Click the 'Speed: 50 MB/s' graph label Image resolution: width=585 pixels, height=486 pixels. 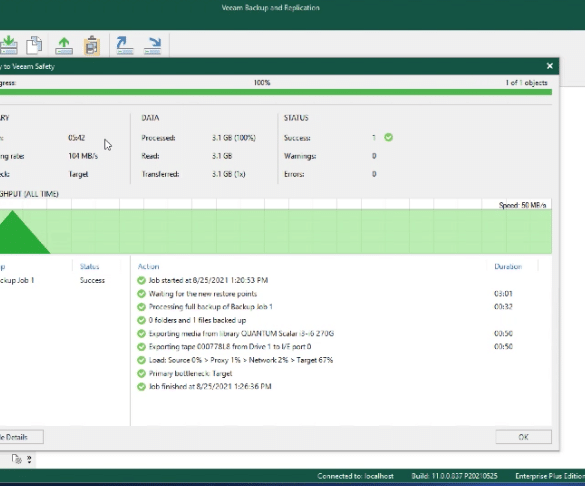pyautogui.click(x=522, y=205)
